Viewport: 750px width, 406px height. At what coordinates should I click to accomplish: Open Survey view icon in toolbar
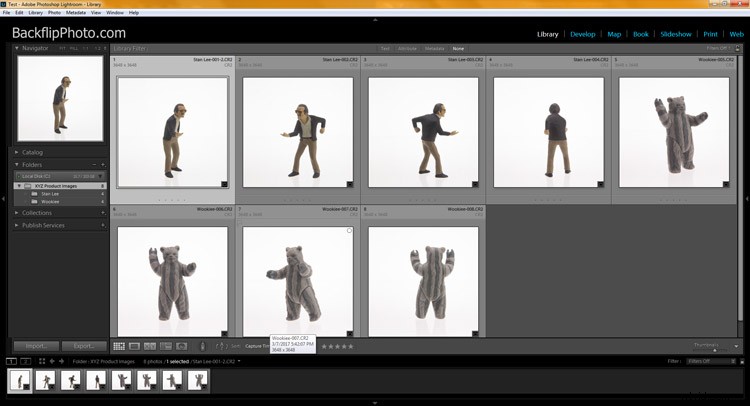[x=166, y=346]
